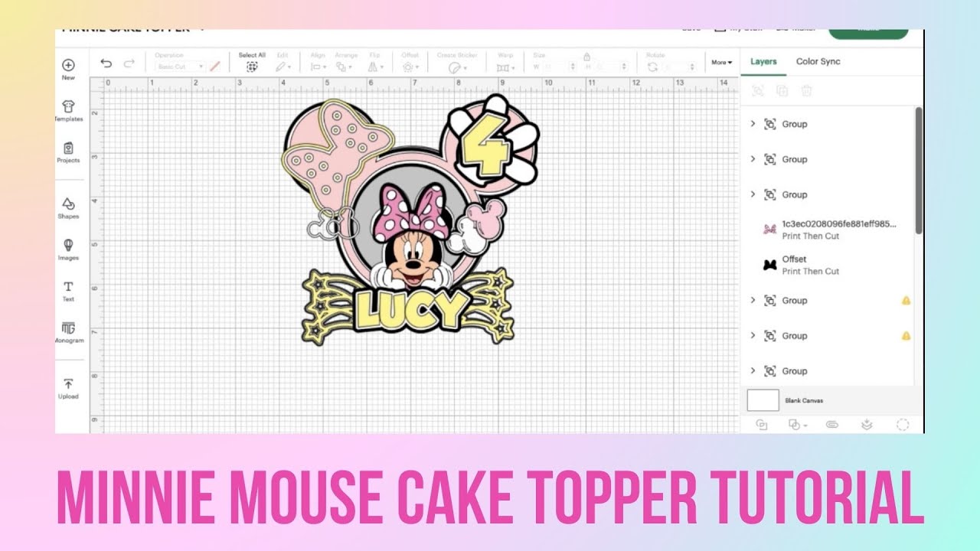Click warning icon on Group below Offset layer
The width and height of the screenshot is (980, 551).
(906, 300)
